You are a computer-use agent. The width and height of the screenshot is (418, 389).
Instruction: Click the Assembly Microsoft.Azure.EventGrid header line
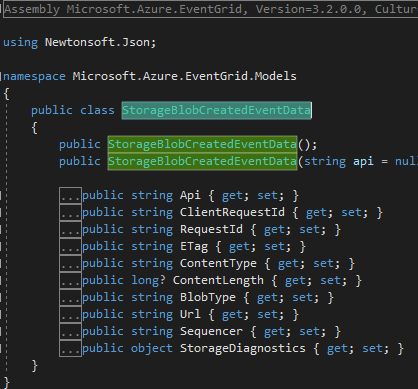pyautogui.click(x=211, y=9)
